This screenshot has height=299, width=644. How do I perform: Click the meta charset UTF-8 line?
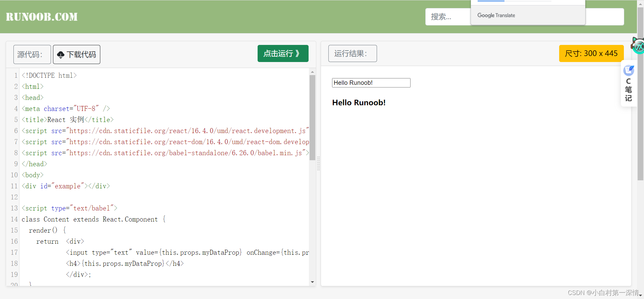pyautogui.click(x=66, y=109)
